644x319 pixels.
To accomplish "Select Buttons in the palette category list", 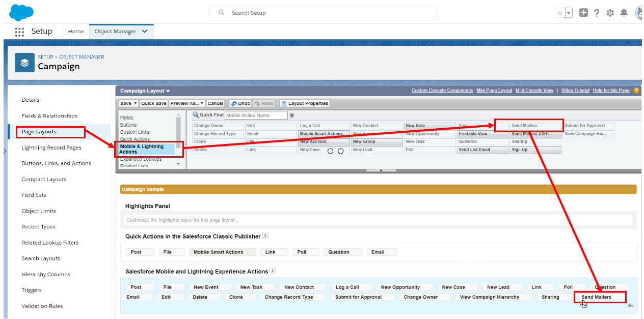I will [128, 125].
